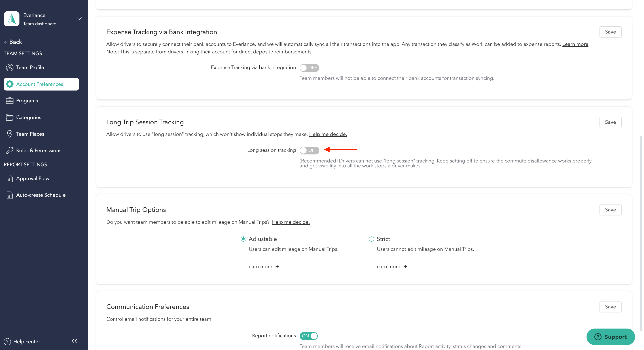This screenshot has height=350, width=644.
Task: Open Team Places from the sidebar
Action: point(30,134)
